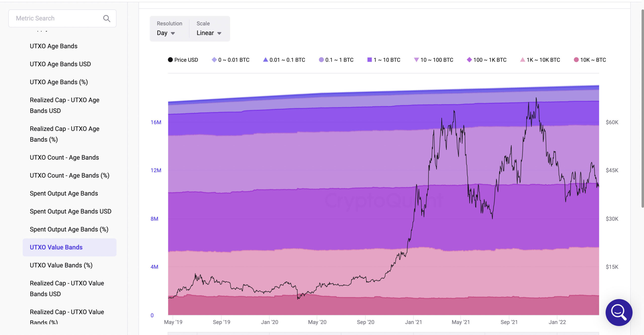Toggle the 1 ~ 10 BTC legend series
Image resolution: width=644 pixels, height=335 pixels.
(384, 60)
